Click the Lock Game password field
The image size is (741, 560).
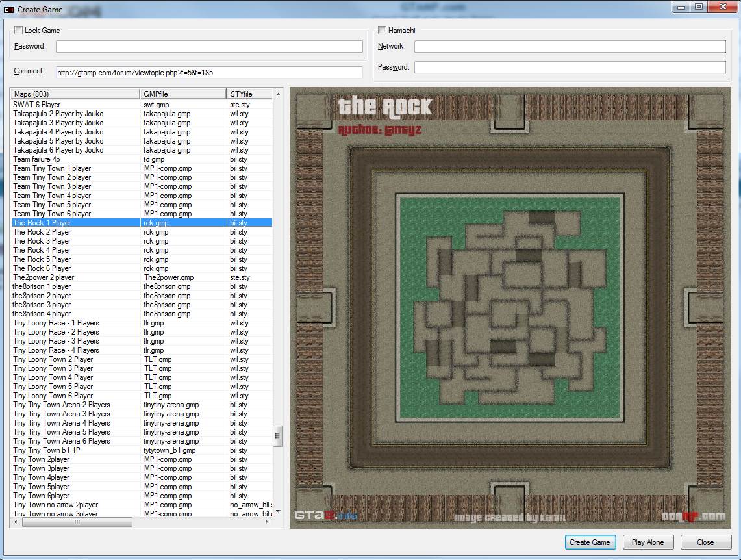coord(208,47)
